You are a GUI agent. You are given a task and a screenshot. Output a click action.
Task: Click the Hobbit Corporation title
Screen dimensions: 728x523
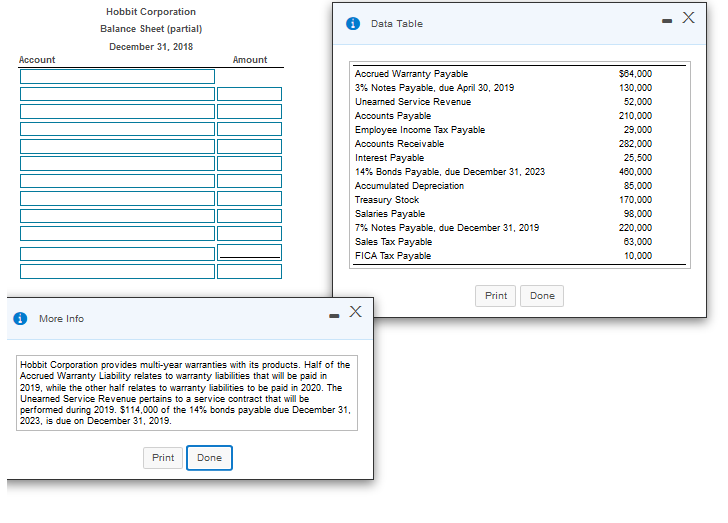[x=151, y=12]
